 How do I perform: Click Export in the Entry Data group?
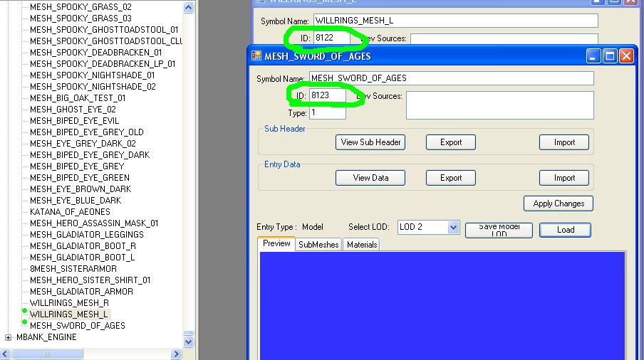tap(450, 178)
